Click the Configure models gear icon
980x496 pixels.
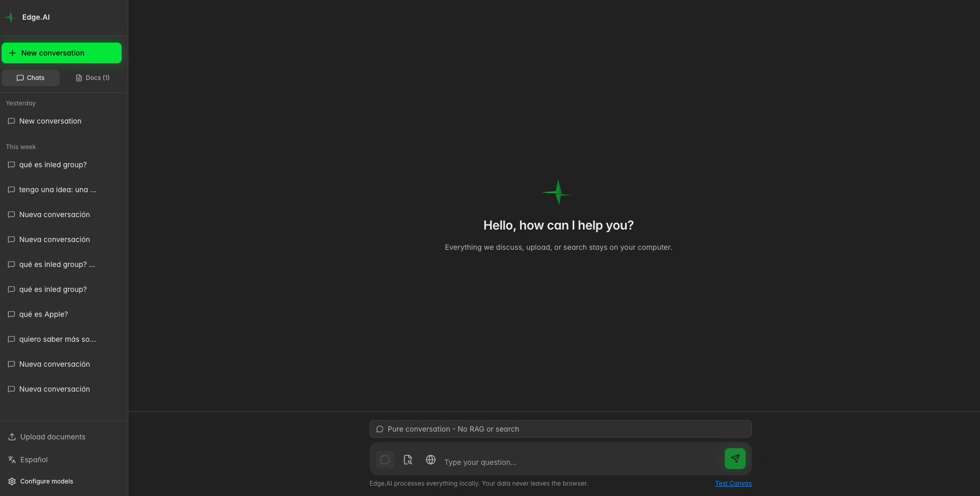click(x=12, y=481)
